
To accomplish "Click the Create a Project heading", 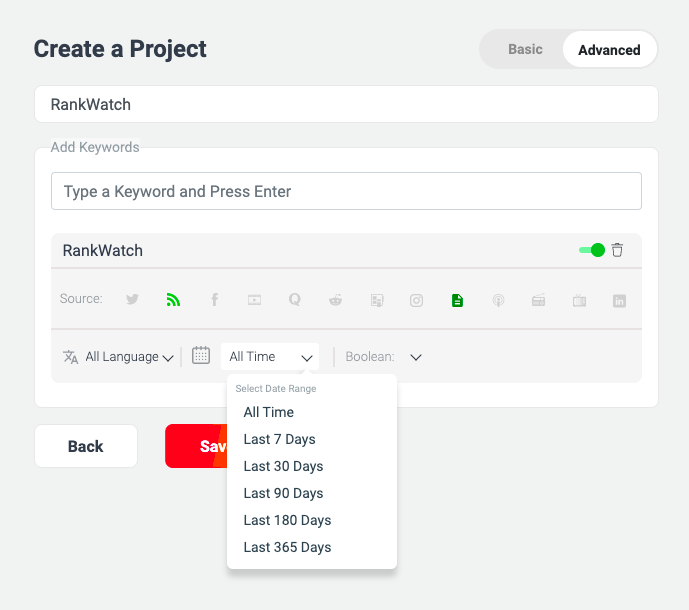I will [120, 49].
